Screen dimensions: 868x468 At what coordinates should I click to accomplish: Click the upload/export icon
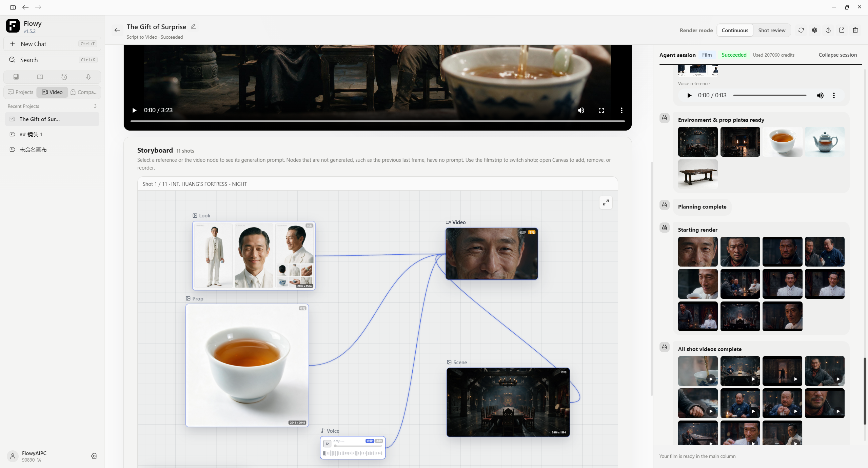pos(828,30)
